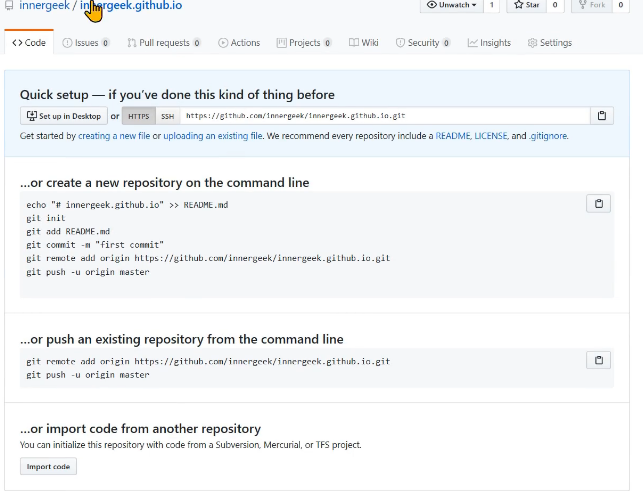Copy the quick setup repository URL
The image size is (643, 494).
602,116
